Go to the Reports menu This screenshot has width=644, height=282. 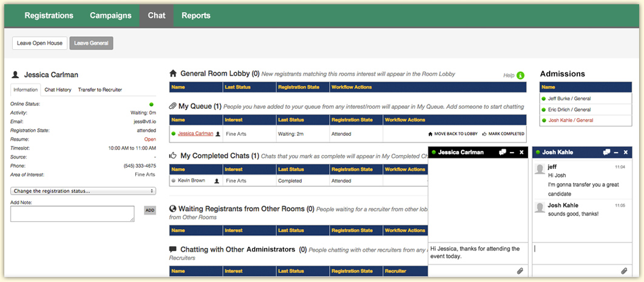195,16
